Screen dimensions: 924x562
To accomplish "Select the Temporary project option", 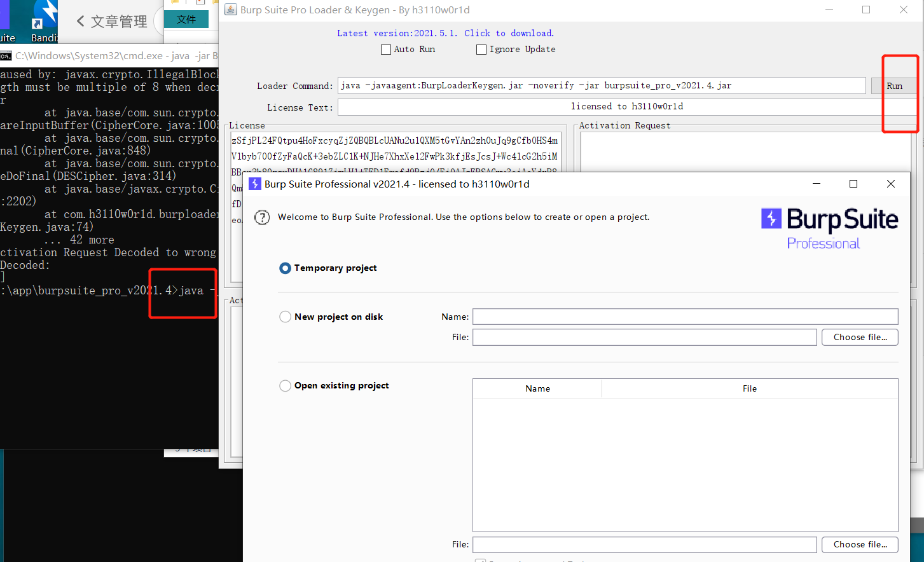I will (x=285, y=268).
